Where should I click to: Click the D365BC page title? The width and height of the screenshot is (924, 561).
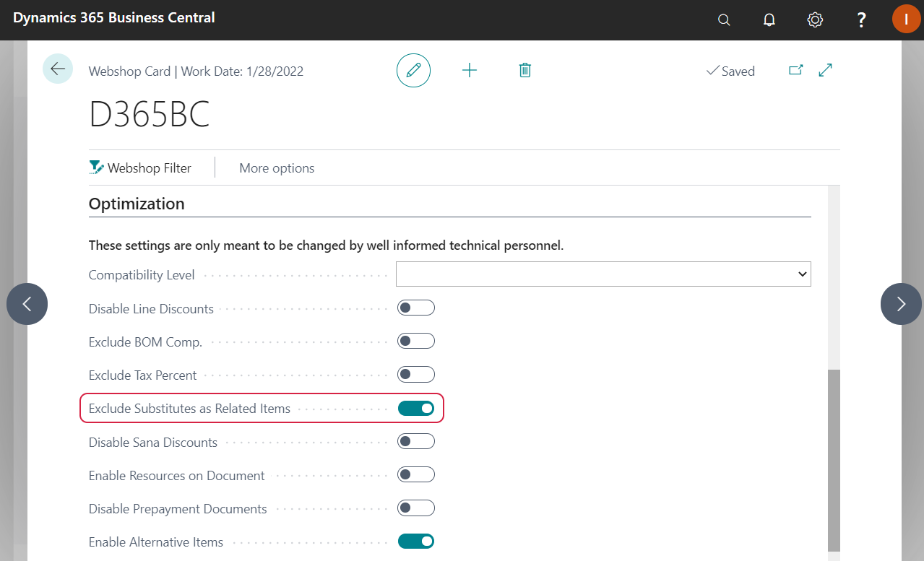150,114
